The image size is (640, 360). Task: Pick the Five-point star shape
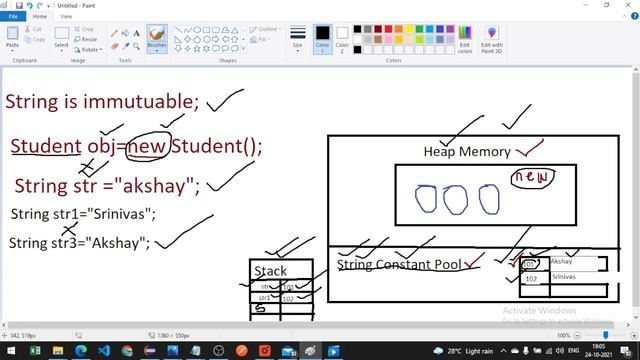(x=197, y=49)
